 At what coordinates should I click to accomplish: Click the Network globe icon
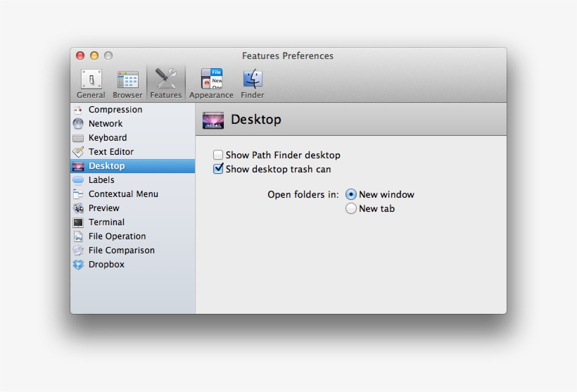coord(78,124)
